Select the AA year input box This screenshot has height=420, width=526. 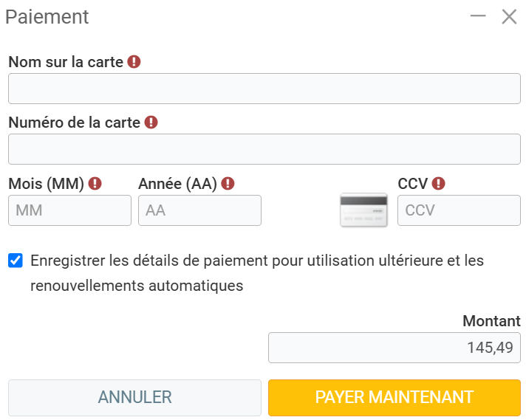click(x=199, y=210)
